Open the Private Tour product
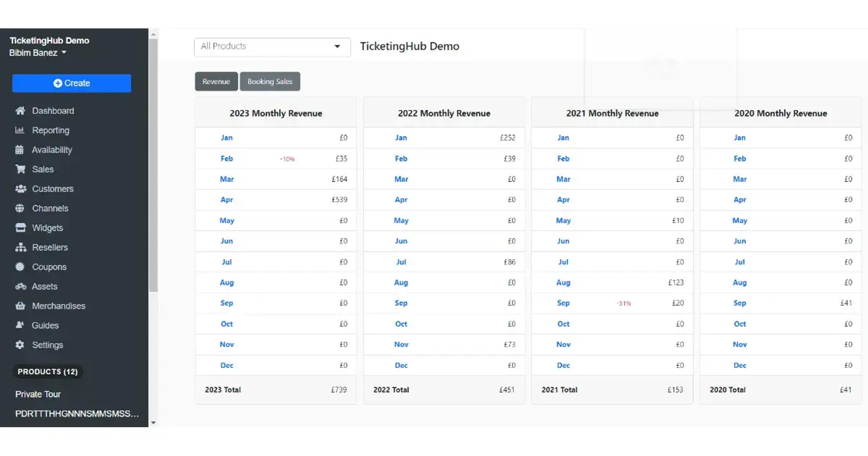The image size is (868, 456). pos(38,394)
